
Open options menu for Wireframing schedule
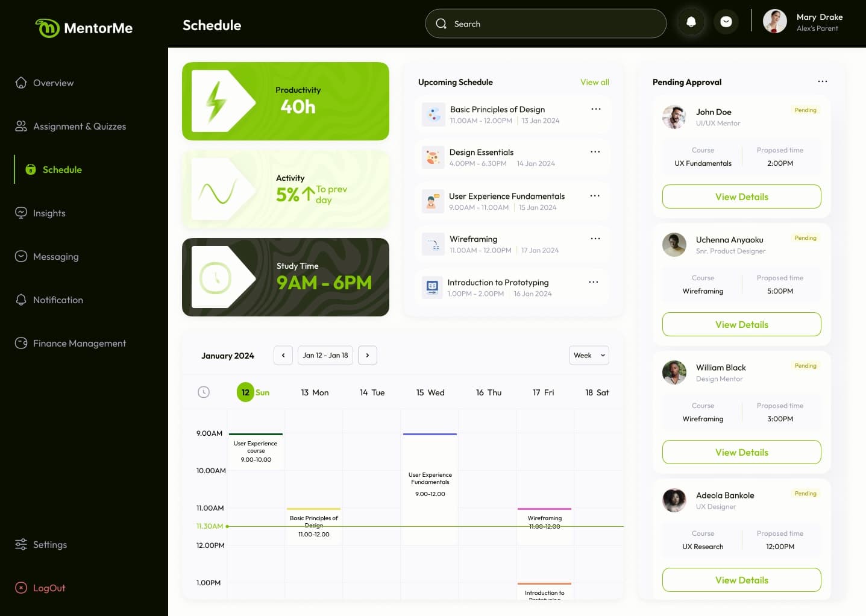point(595,239)
